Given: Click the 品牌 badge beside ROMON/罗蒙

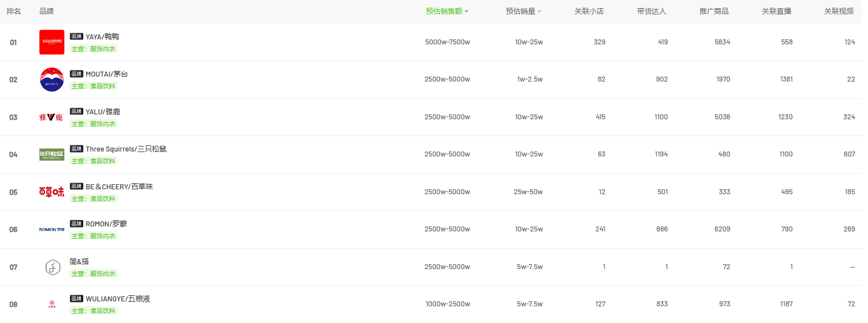Looking at the screenshot, I should pos(77,224).
